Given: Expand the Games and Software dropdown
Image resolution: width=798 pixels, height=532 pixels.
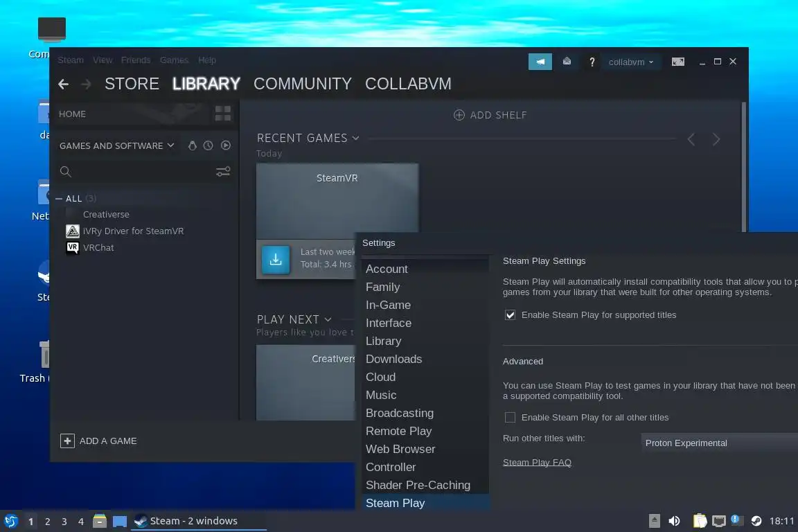Looking at the screenshot, I should [116, 146].
